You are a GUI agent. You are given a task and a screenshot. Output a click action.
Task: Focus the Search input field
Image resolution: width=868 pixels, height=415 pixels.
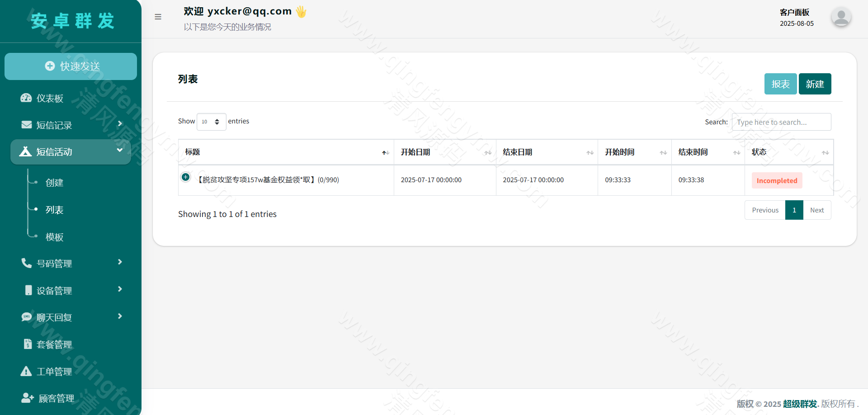coord(781,122)
